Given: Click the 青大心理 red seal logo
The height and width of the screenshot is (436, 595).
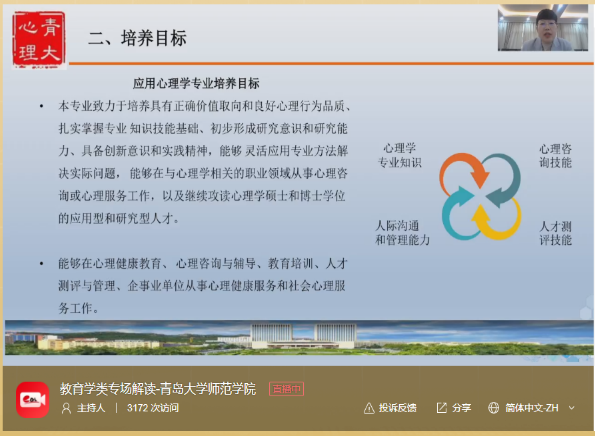Looking at the screenshot, I should [39, 39].
